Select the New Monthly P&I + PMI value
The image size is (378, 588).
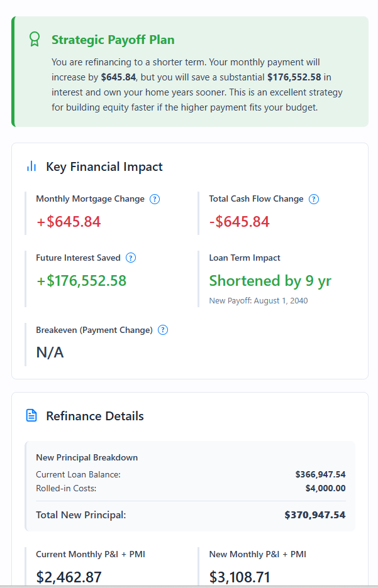click(238, 576)
